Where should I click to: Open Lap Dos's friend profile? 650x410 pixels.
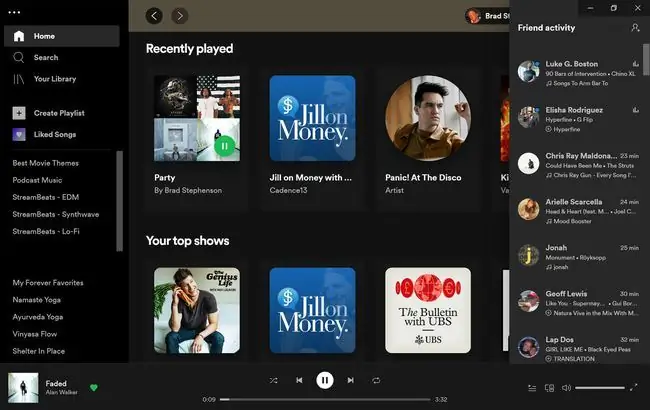click(x=559, y=340)
